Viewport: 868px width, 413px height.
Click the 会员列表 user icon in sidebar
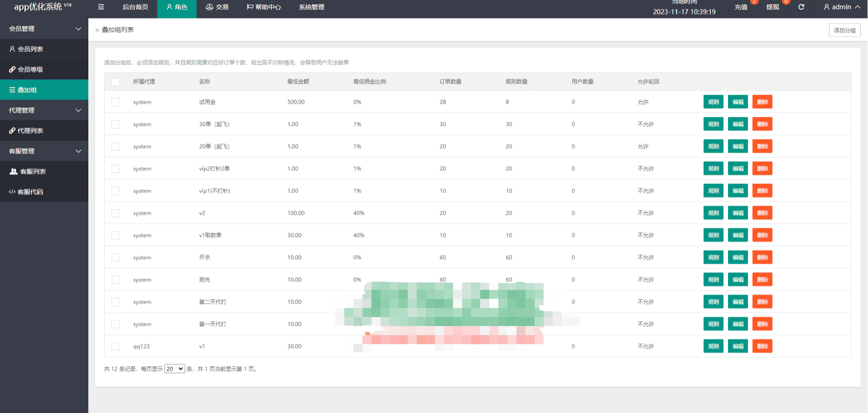(x=12, y=49)
